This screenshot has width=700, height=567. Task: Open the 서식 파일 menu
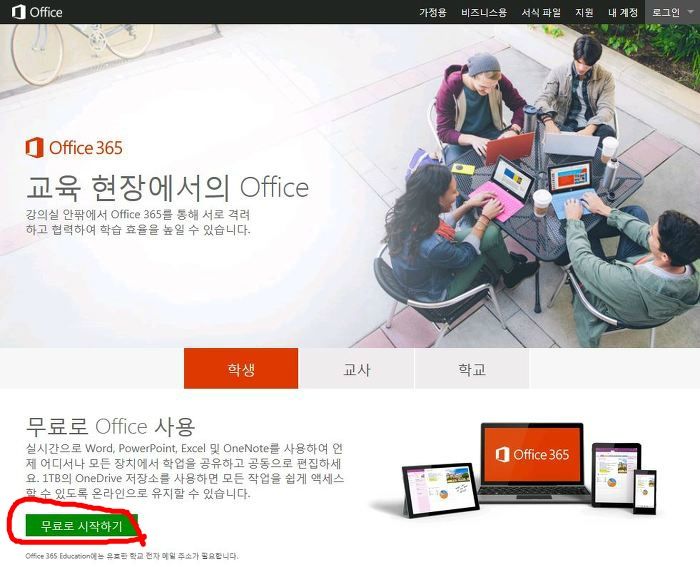tap(541, 13)
